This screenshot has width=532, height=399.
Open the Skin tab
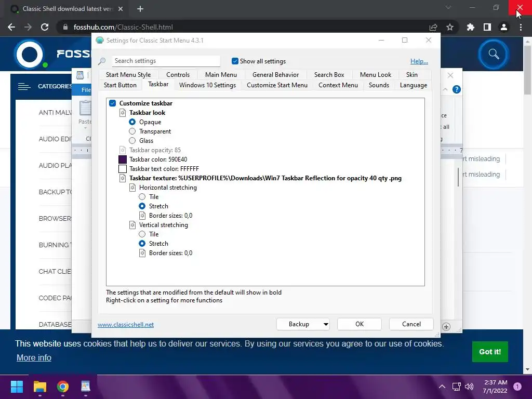(412, 75)
